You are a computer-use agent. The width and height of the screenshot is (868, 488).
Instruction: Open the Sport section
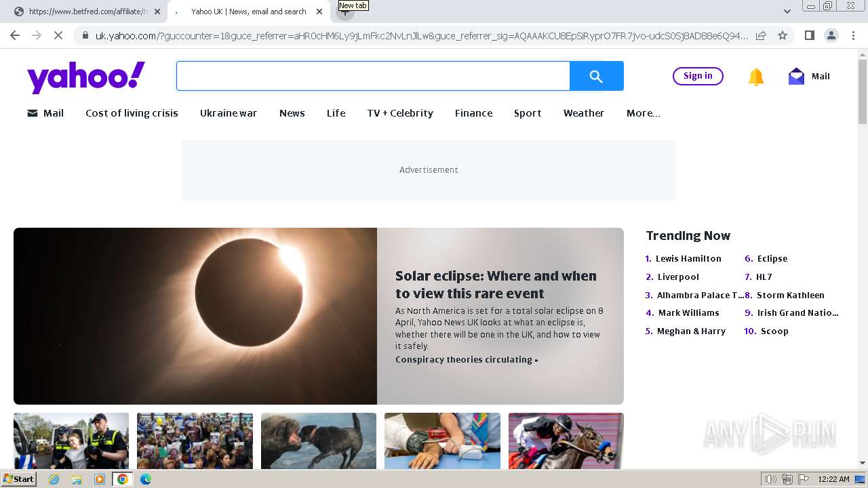tap(528, 113)
